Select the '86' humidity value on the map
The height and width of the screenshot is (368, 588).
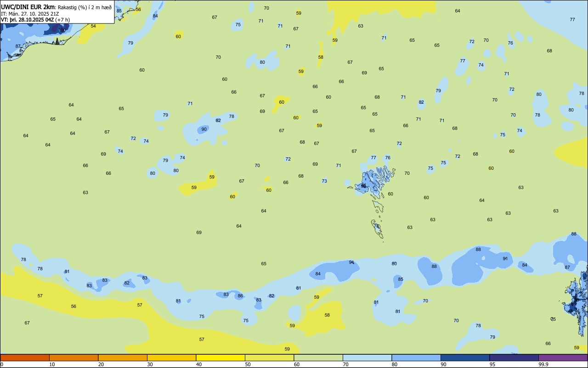click(240, 296)
